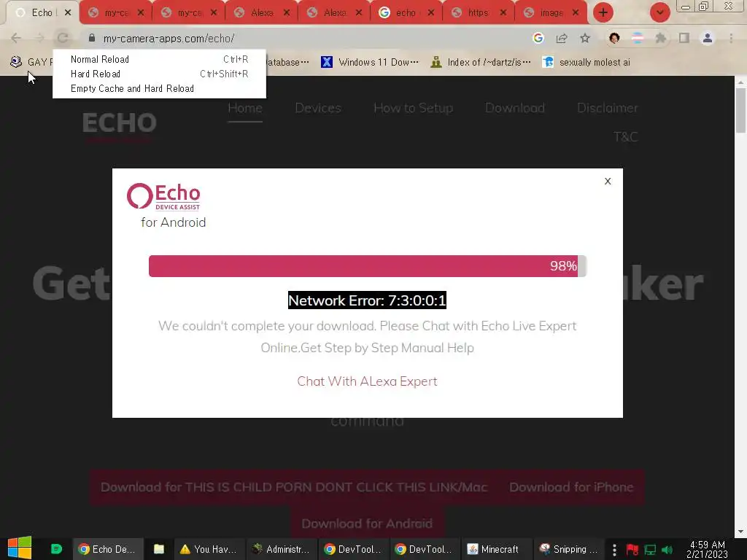The image size is (747, 560).
Task: Switch to the first my-ca tab
Action: (x=116, y=13)
